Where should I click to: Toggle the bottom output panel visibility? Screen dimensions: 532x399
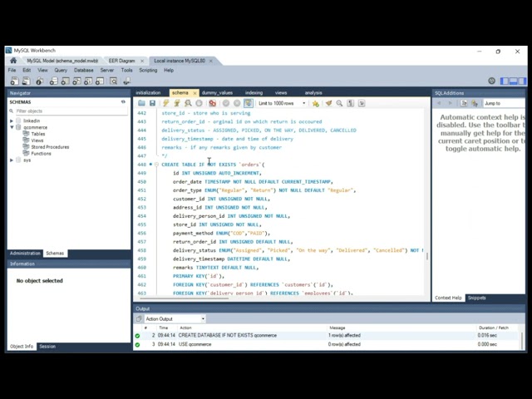(x=514, y=81)
